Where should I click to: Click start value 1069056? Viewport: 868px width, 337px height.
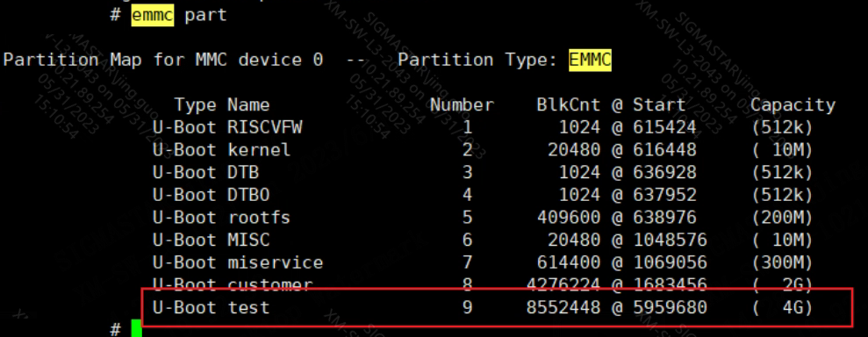pos(671,262)
